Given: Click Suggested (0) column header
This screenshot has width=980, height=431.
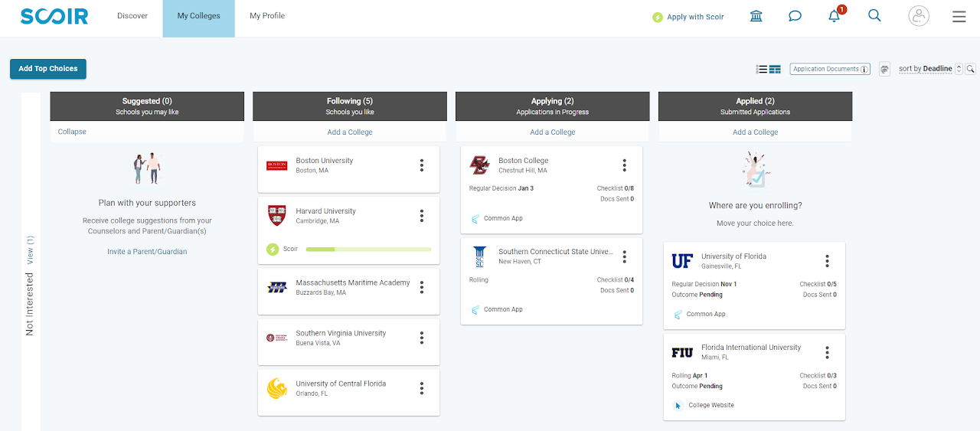Looking at the screenshot, I should pyautogui.click(x=147, y=106).
